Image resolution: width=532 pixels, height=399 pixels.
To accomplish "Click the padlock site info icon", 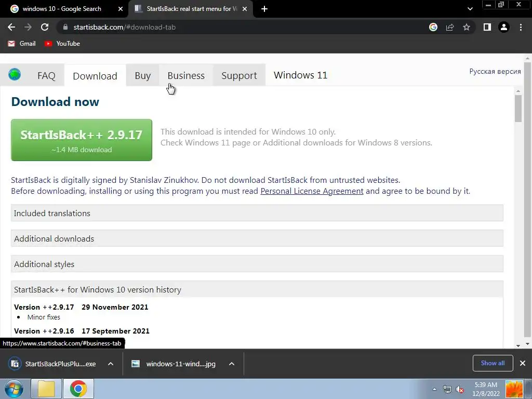I will tap(65, 27).
